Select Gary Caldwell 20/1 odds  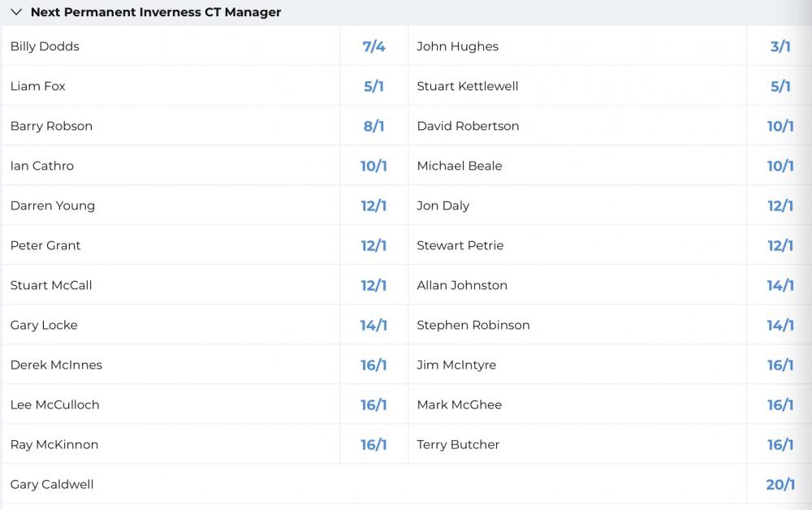tap(780, 485)
